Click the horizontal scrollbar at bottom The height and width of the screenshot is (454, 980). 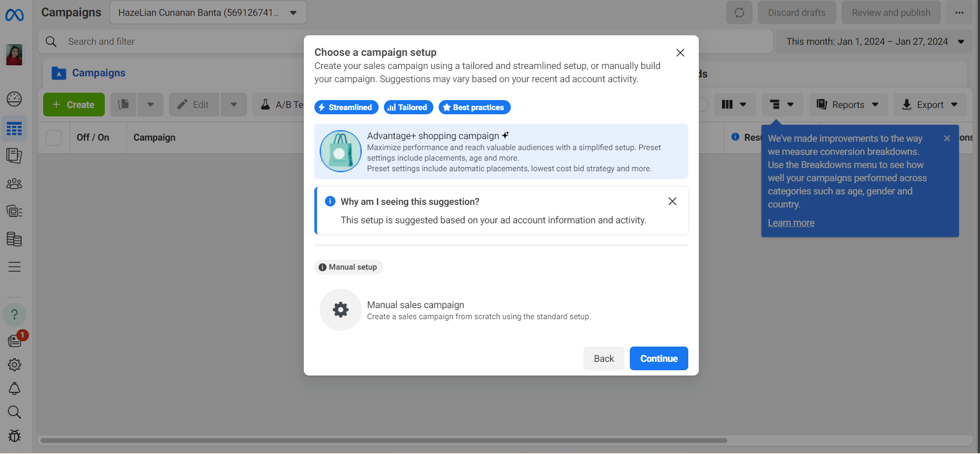(x=383, y=440)
